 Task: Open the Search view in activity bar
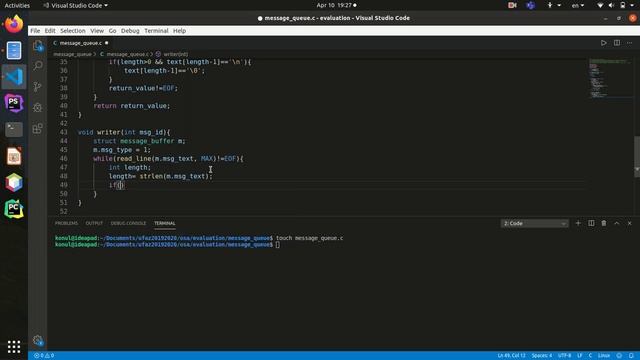(38, 65)
